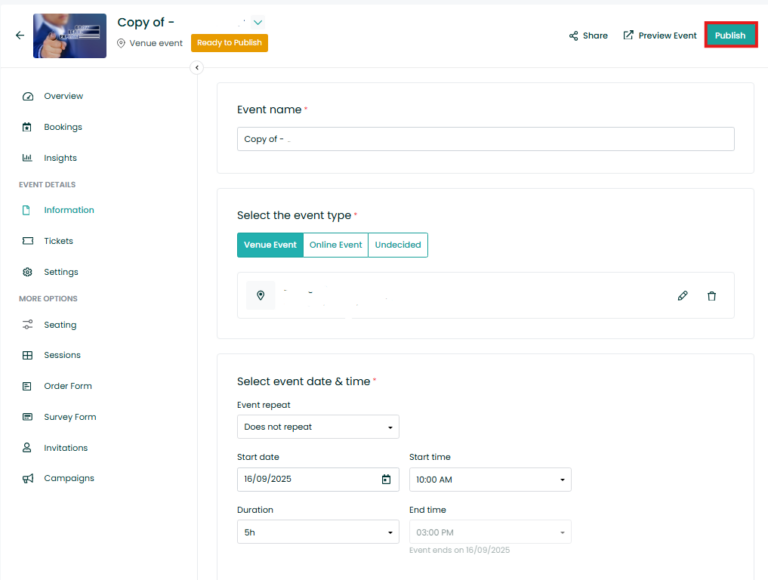
Task: Delete venue with the trash icon
Action: point(712,296)
